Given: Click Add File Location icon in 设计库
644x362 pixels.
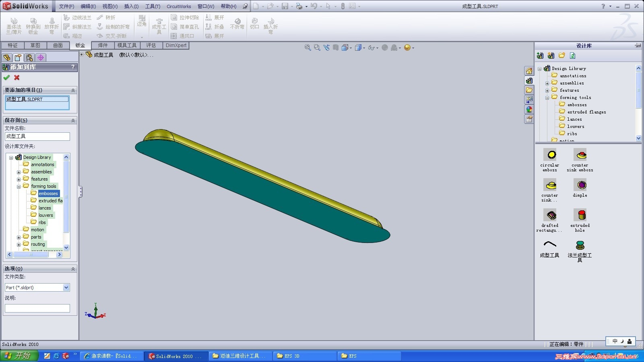Looking at the screenshot, I should click(551, 56).
